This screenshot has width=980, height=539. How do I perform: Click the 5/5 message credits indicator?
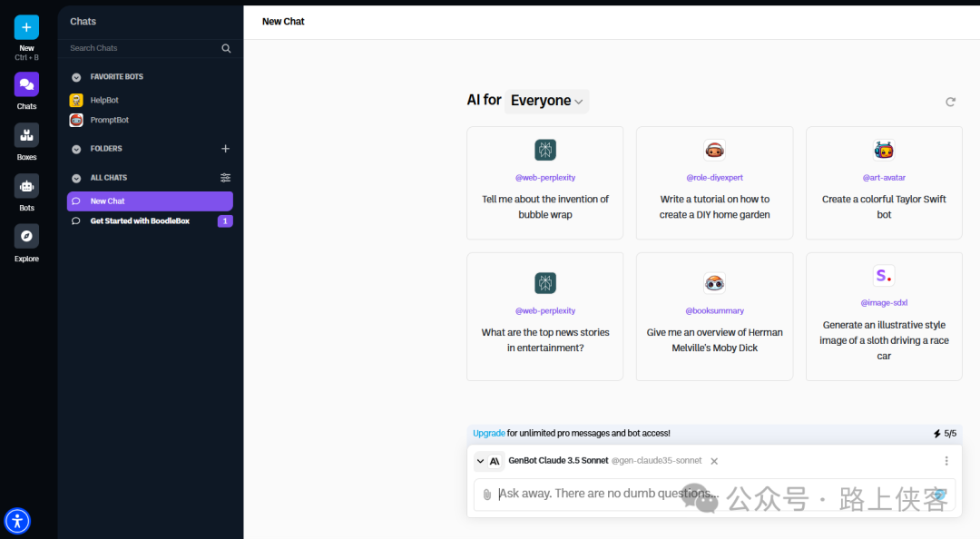pyautogui.click(x=945, y=434)
